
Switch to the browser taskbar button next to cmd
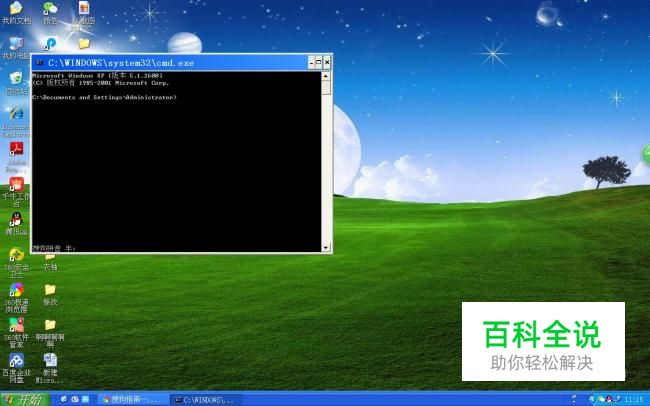[133, 400]
